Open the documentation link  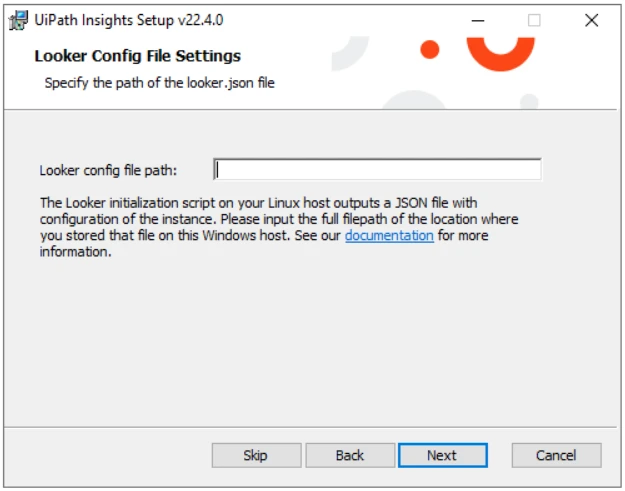click(389, 236)
